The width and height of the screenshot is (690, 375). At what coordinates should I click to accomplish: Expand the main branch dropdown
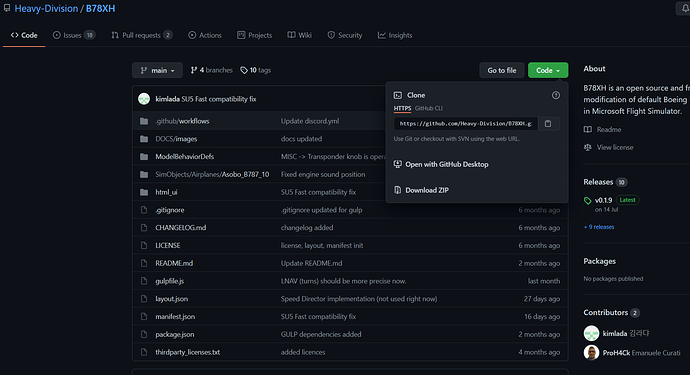[x=157, y=70]
